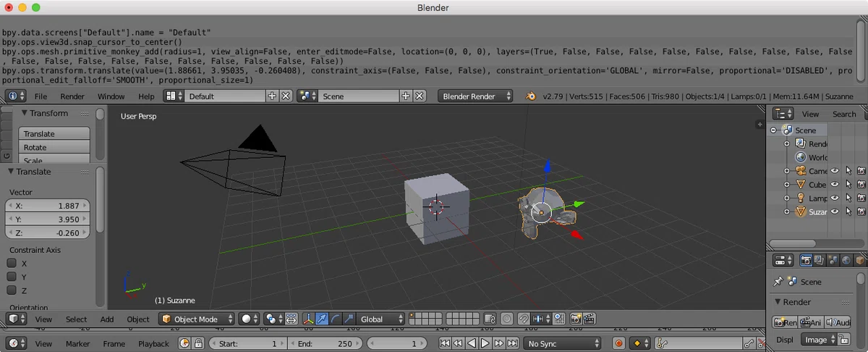Screen dimensions: 868x352
Task: Expand the Camera item in outliner
Action: [787, 171]
